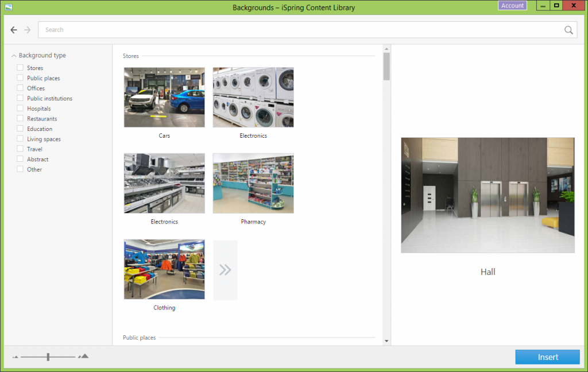Enable the Education filter checkbox
This screenshot has height=372, width=588.
tap(19, 129)
